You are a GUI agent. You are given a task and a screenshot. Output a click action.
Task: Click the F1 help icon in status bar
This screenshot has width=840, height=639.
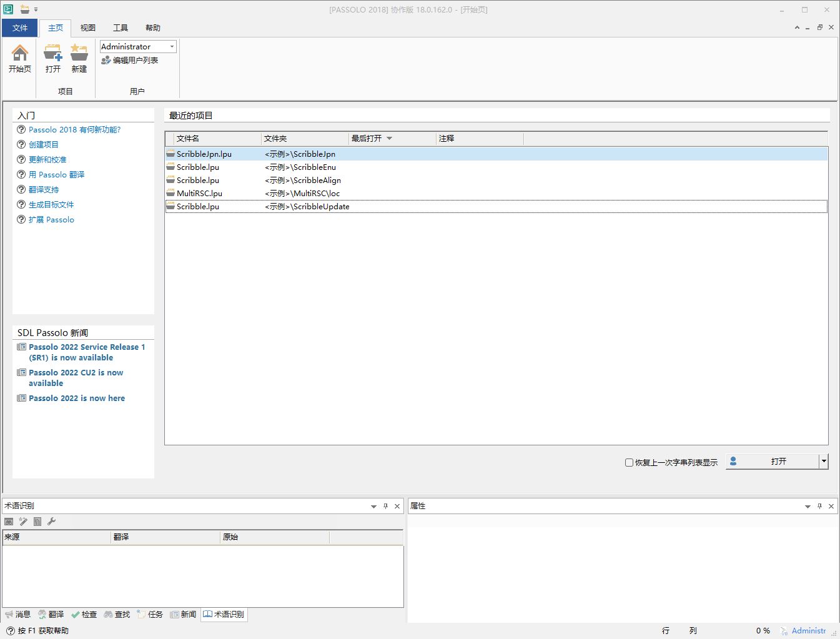(10, 631)
